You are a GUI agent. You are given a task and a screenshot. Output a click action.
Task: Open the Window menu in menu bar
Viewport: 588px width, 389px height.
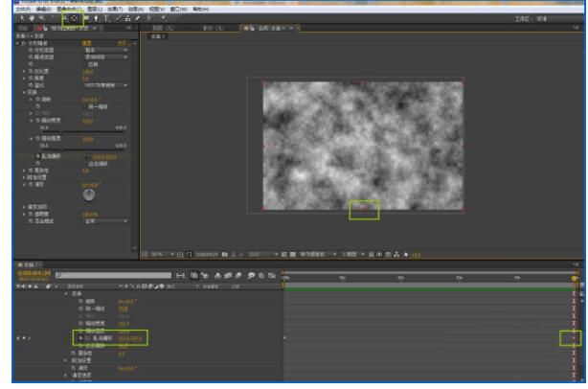[173, 8]
